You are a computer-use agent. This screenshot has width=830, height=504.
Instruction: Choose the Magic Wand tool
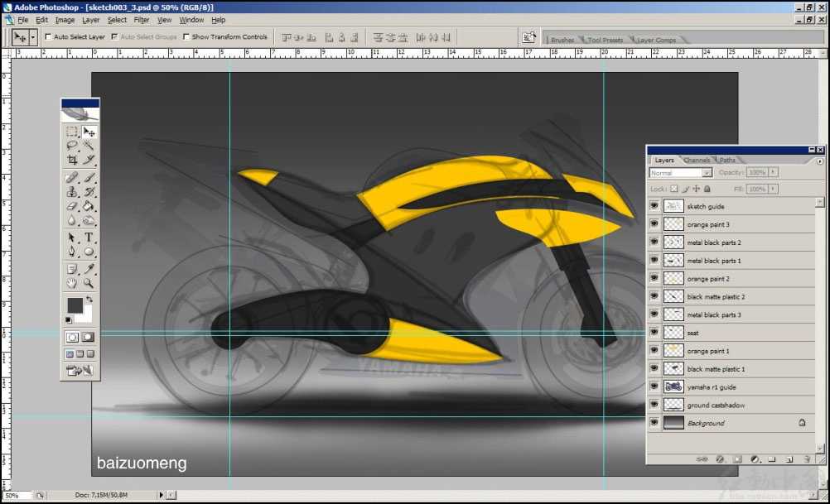click(89, 146)
